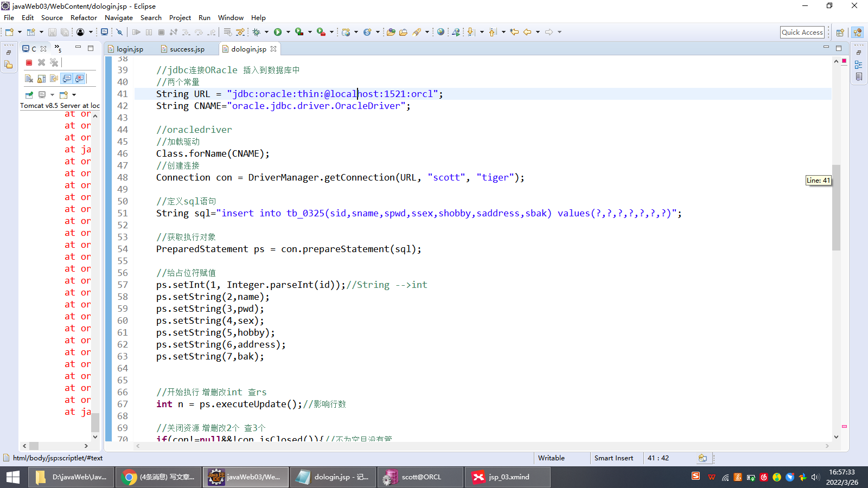Open the Next Annotation dropdown arrow
This screenshot has height=488, width=868.
click(x=482, y=32)
